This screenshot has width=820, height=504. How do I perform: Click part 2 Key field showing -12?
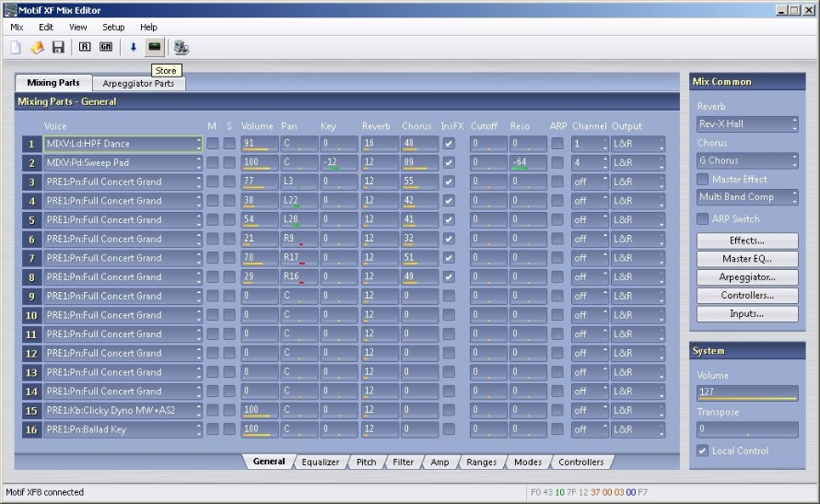point(339,162)
